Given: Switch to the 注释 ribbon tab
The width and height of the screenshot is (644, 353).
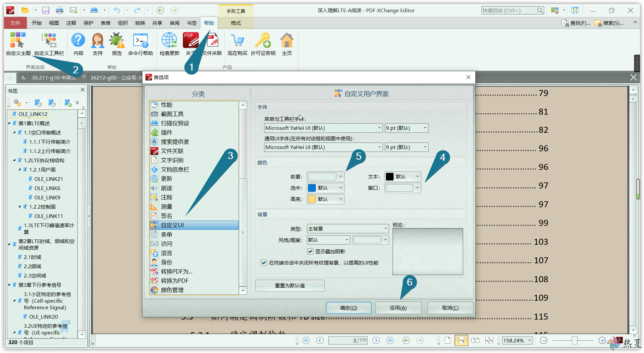Looking at the screenshot, I should pos(71,23).
